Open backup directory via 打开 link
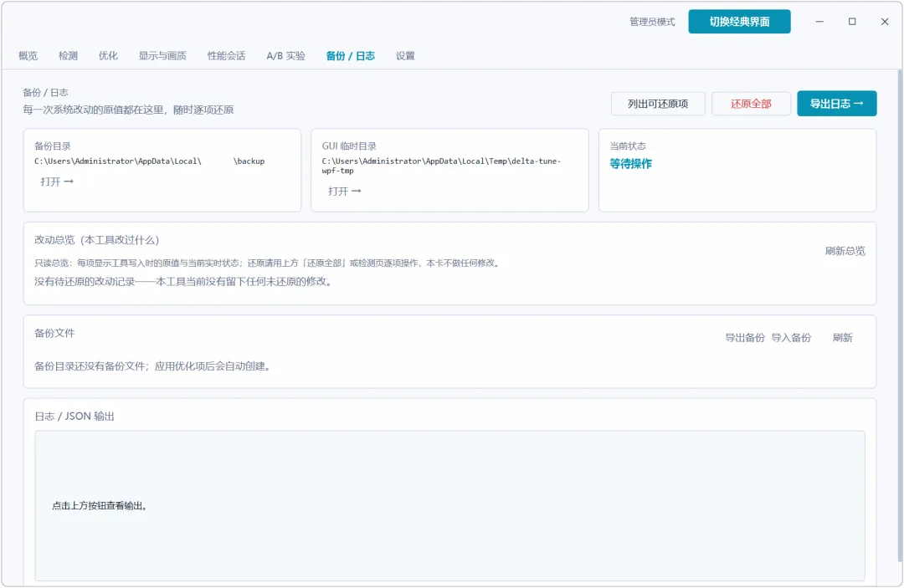The image size is (904, 588). (x=57, y=182)
